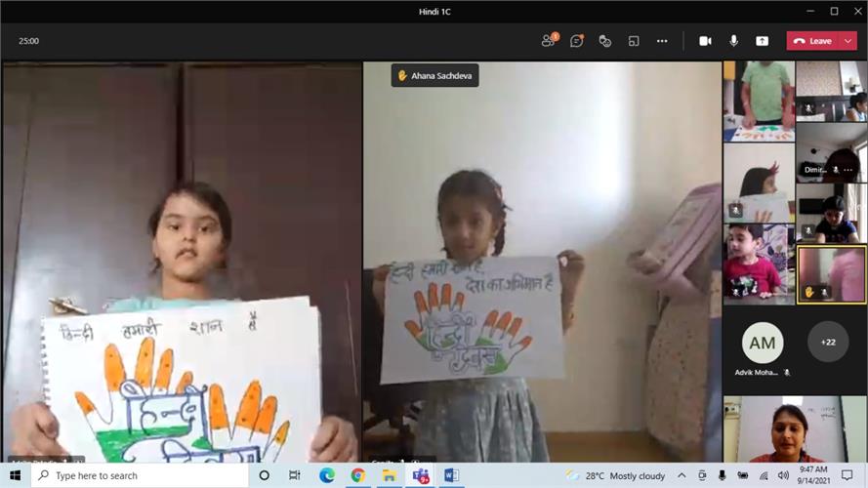Open the clock showing 9:47 AM

pyautogui.click(x=813, y=476)
